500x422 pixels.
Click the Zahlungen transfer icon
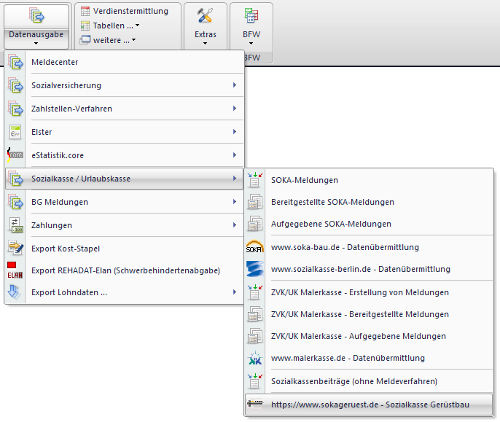coord(16,225)
